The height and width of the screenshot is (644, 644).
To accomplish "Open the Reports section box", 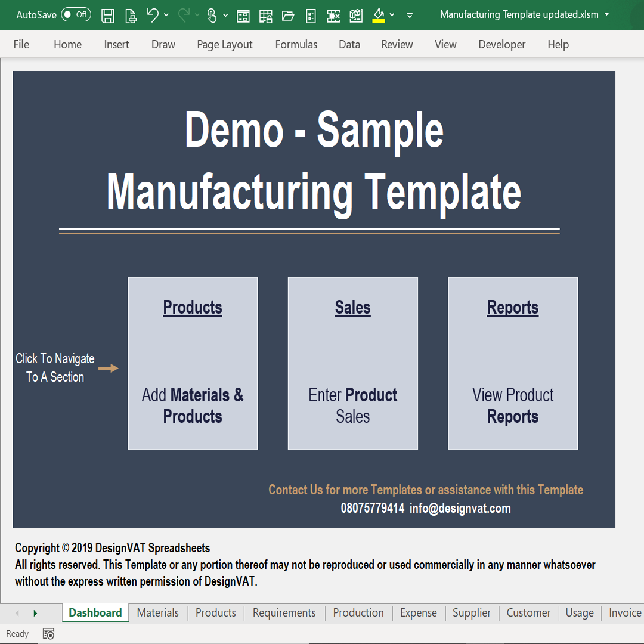I will click(512, 364).
